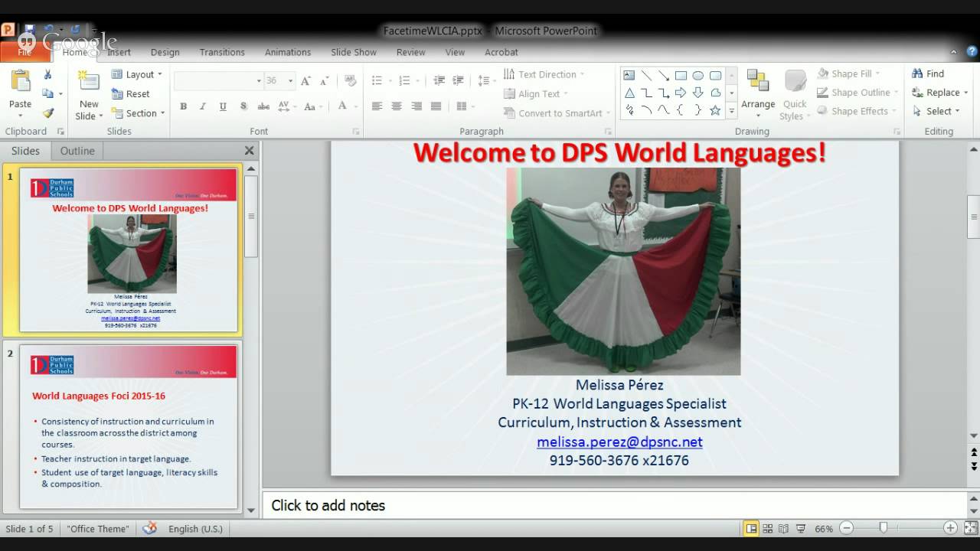
Task: Click the Arrange button
Action: point(758,94)
